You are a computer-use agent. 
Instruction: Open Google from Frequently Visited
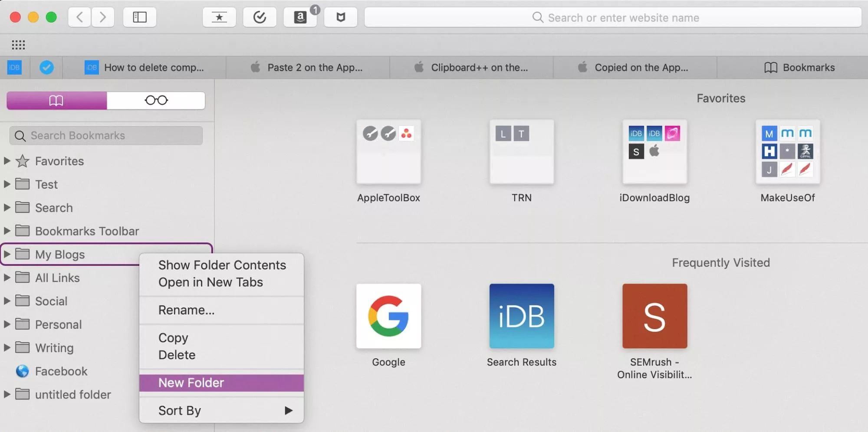(x=388, y=316)
